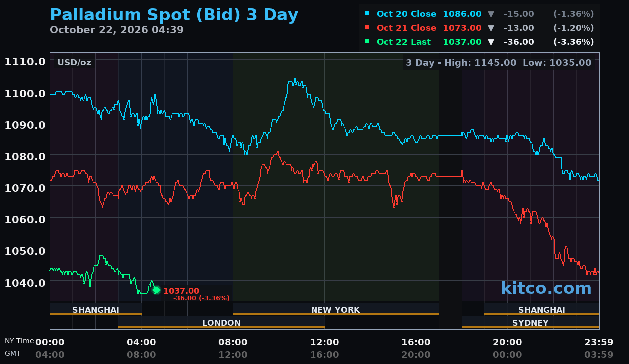Screen dimensions: 629x364
Task: Click the left SHANGHAI session bar
Action: [96, 310]
